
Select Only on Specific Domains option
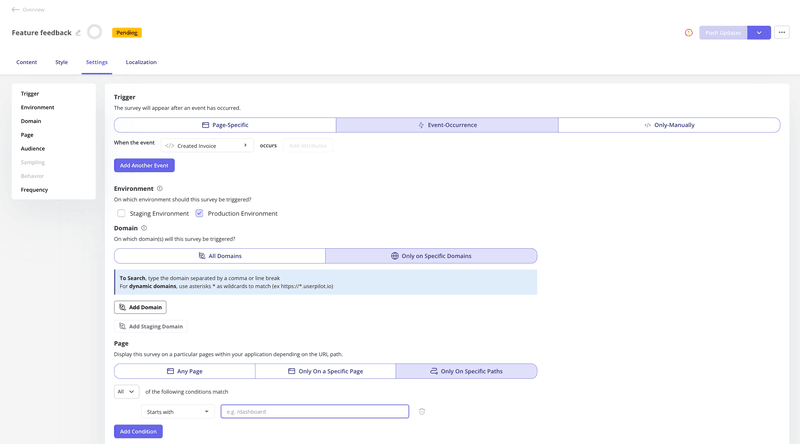pos(431,256)
